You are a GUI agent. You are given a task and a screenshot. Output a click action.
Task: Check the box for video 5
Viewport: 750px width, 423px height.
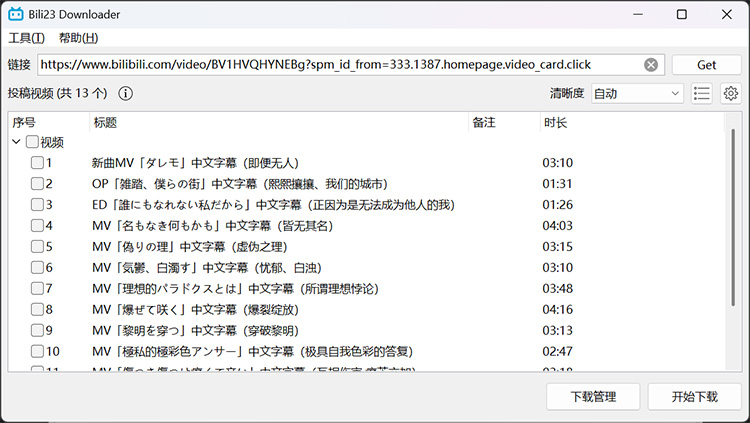click(37, 246)
